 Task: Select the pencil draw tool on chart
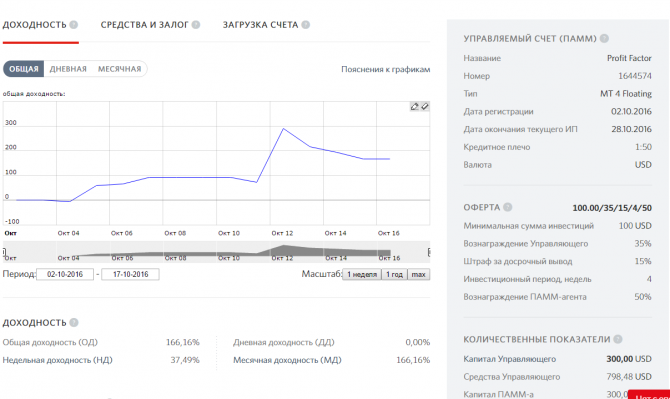(x=414, y=106)
